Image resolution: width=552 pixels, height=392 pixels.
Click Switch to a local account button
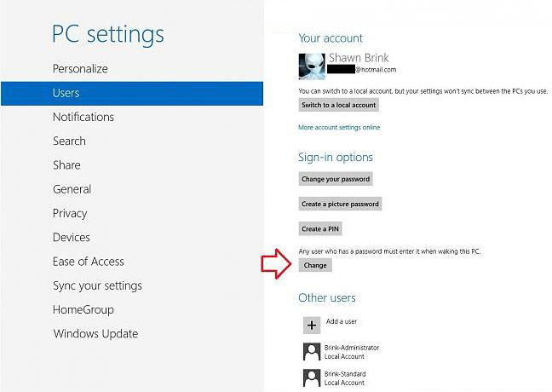[339, 105]
